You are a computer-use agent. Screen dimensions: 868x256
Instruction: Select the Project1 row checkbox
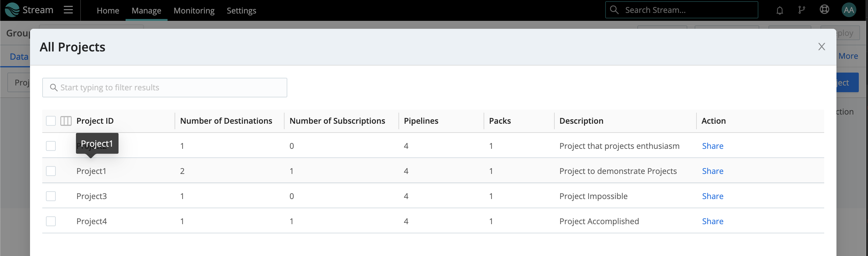(51, 171)
